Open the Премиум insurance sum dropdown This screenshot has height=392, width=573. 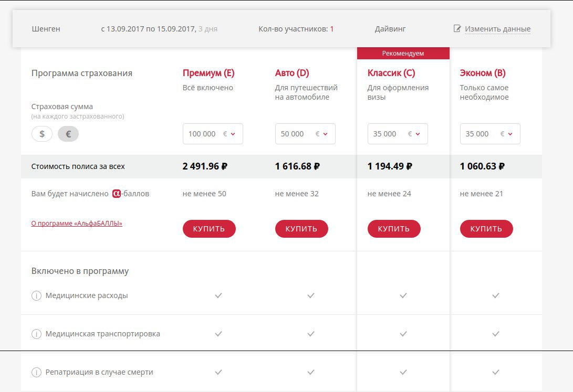click(213, 134)
